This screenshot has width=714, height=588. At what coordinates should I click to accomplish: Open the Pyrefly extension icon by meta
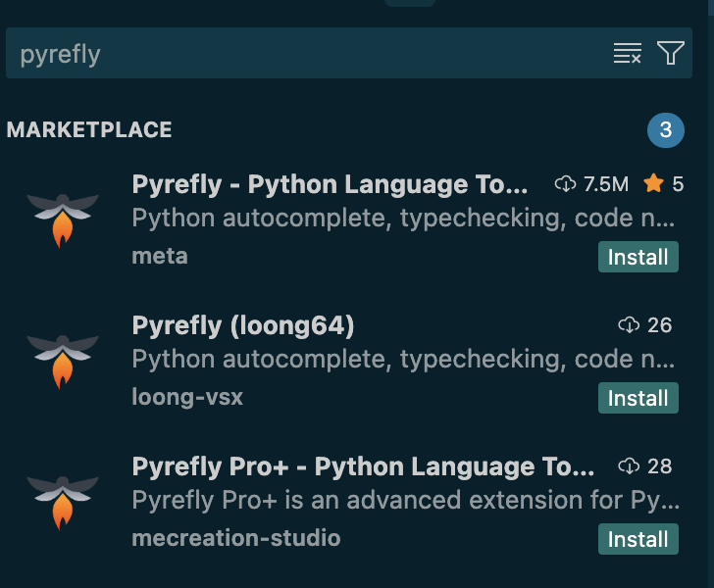tap(63, 220)
